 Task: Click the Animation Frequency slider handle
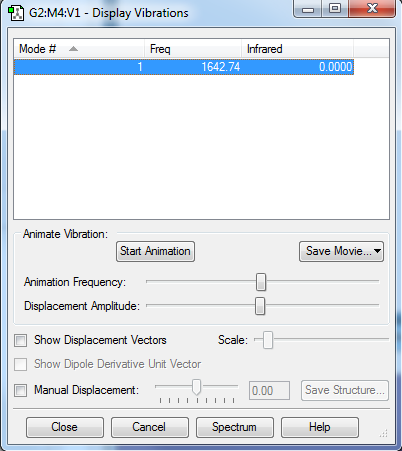261,282
